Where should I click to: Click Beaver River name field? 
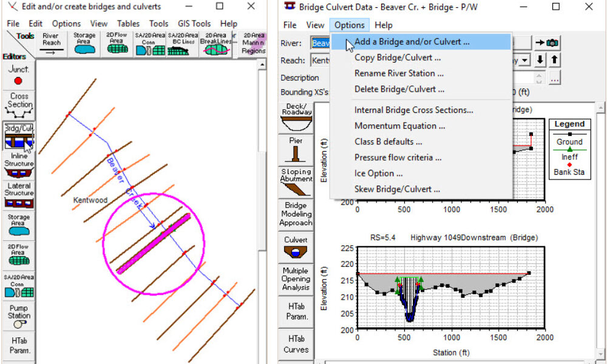click(x=321, y=43)
